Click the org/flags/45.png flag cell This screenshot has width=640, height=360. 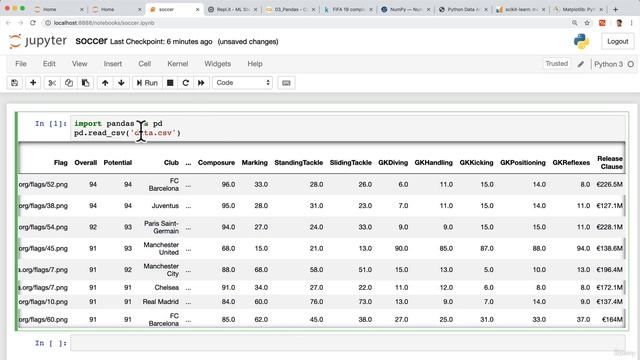click(43, 248)
